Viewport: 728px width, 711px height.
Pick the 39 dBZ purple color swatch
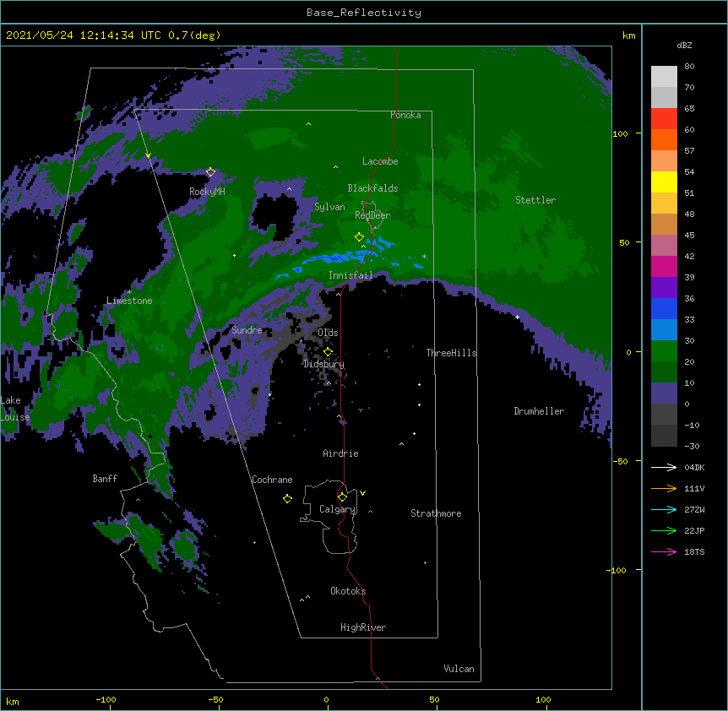pyautogui.click(x=664, y=288)
